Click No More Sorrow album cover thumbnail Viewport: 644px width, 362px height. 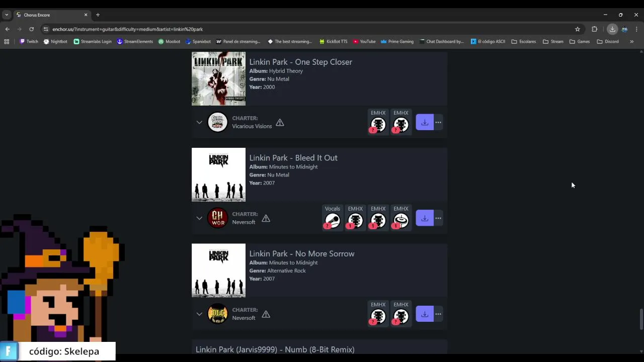[x=218, y=270]
